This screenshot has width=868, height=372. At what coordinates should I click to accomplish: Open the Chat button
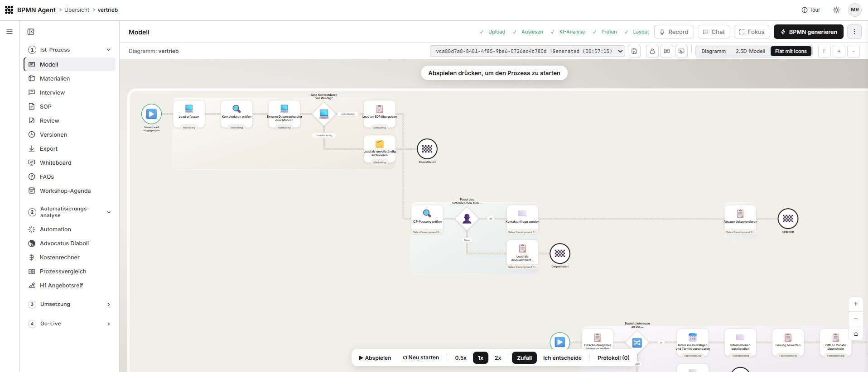coord(714,32)
